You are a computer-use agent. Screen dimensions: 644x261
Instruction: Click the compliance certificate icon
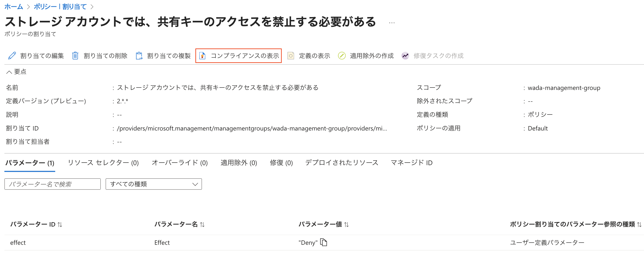click(202, 55)
